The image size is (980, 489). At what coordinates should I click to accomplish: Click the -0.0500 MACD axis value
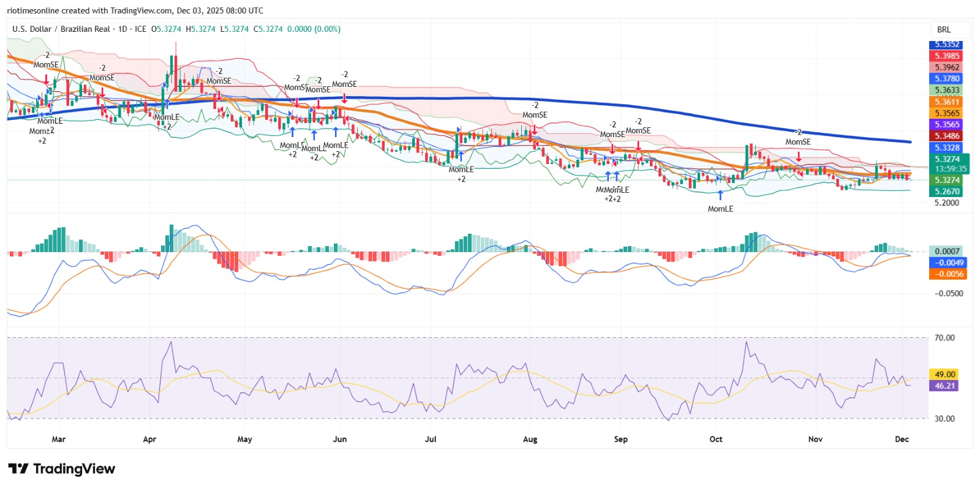point(948,293)
